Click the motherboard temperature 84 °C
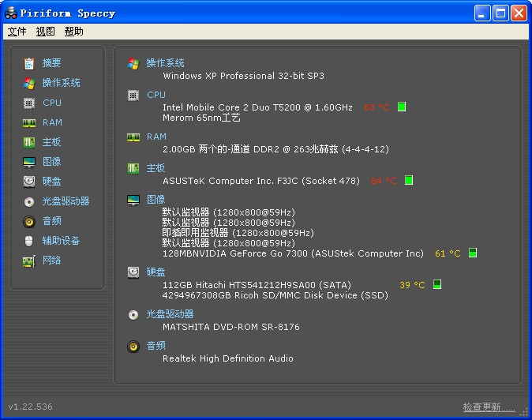The image size is (532, 420). point(384,181)
